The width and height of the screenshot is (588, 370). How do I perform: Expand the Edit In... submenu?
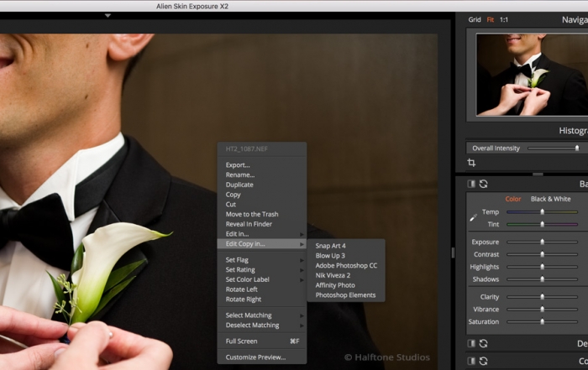pos(262,234)
